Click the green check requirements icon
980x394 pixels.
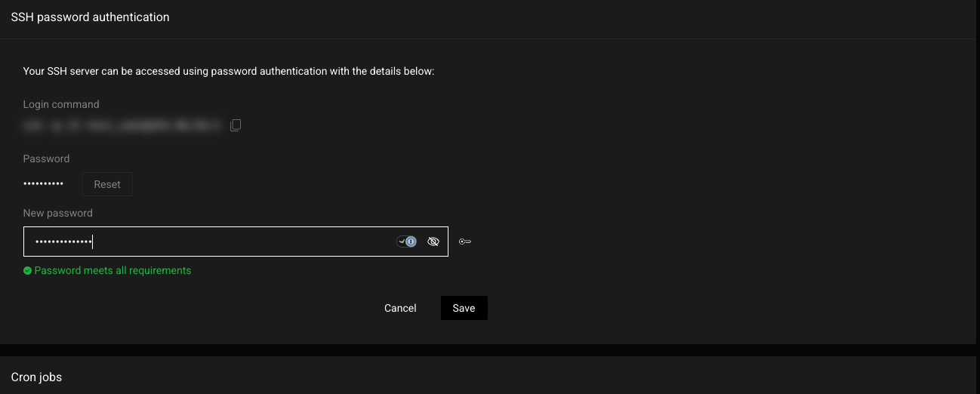pos(27,270)
